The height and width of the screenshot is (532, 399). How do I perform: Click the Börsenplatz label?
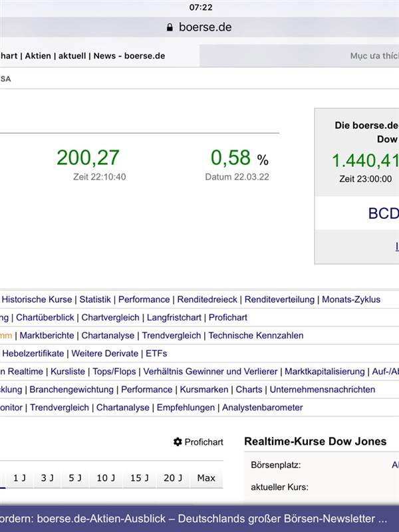(x=276, y=465)
